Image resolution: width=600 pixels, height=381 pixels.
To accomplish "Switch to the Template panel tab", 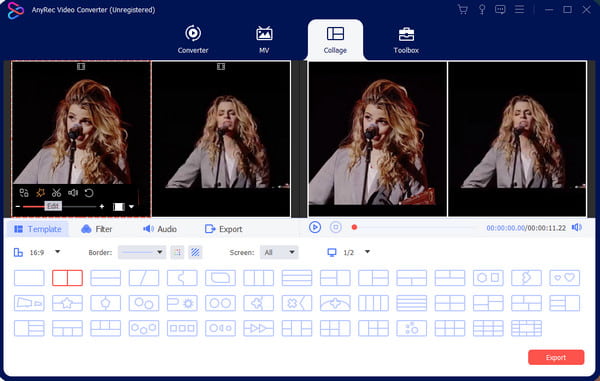I will point(38,229).
